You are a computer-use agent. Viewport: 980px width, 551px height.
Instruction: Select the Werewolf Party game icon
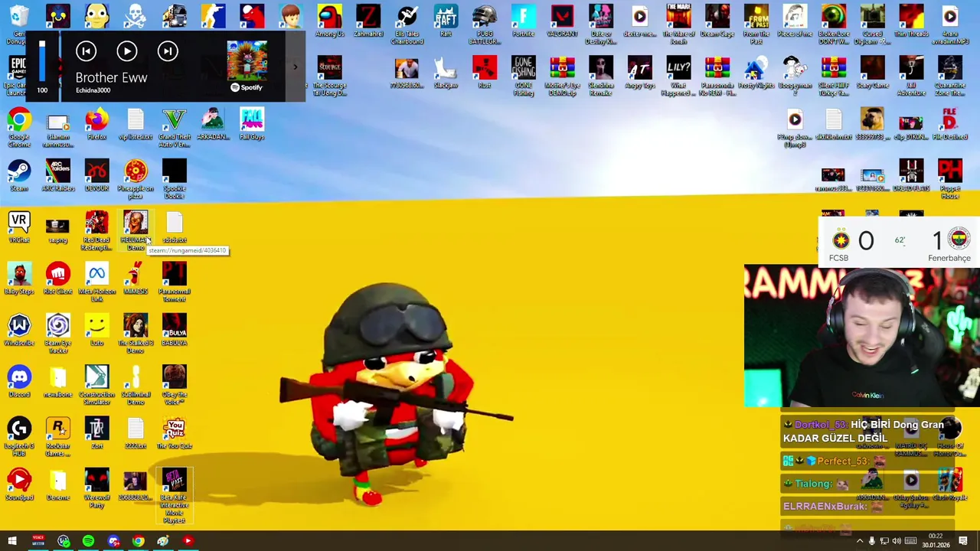[96, 487]
